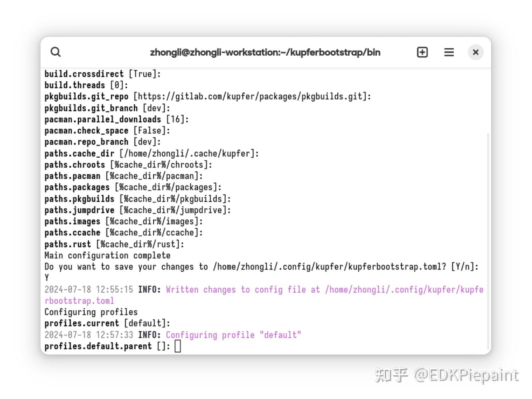Click the Configuring profile "default" message
532x399 pixels.
coord(233,335)
